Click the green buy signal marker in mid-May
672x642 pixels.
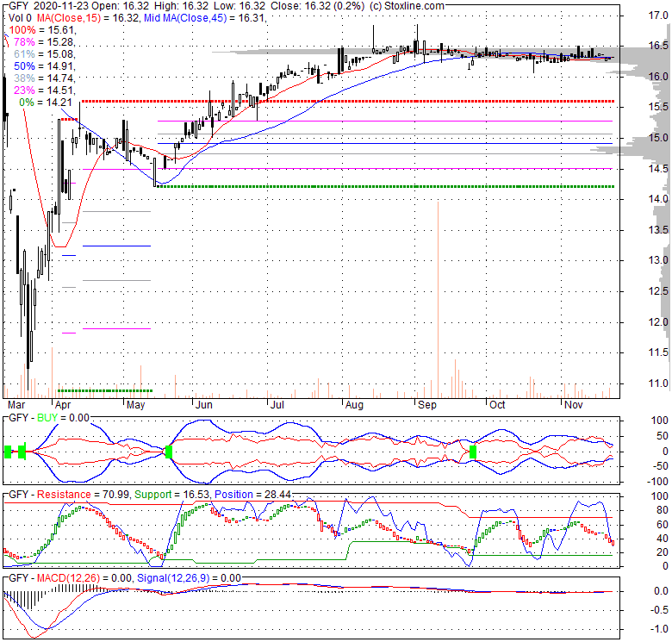point(169,452)
